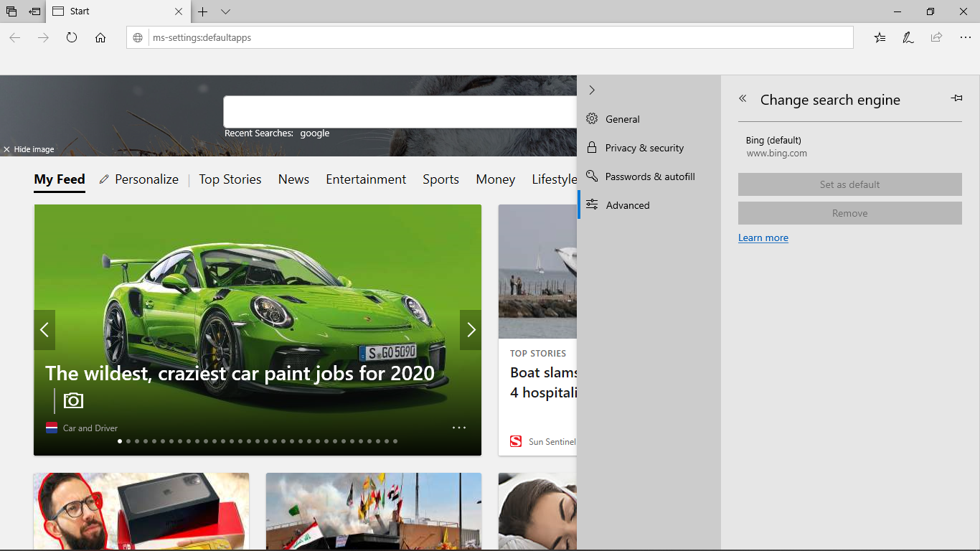
Task: Open the Boat slams top story card
Action: (x=537, y=330)
